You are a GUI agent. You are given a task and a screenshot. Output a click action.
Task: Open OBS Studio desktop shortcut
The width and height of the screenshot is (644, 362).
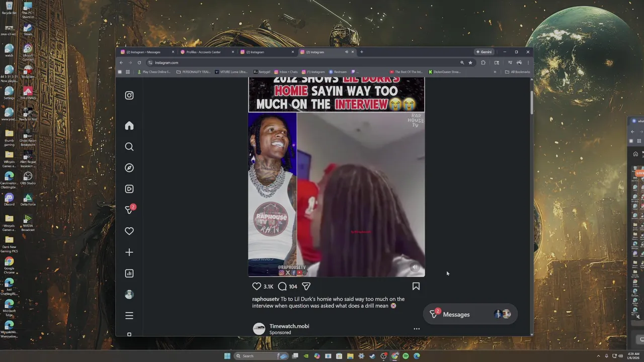click(28, 178)
